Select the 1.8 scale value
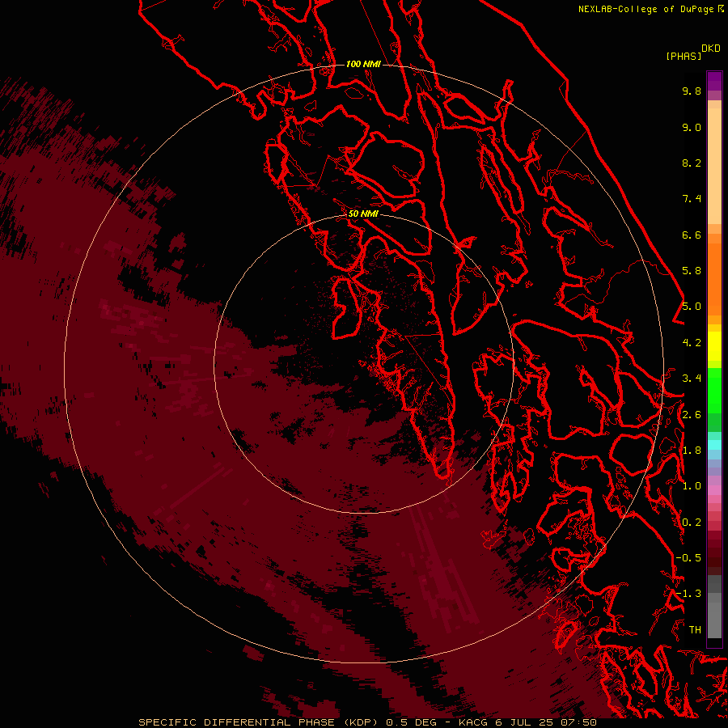Image resolution: width=728 pixels, height=728 pixels. pyautogui.click(x=692, y=451)
